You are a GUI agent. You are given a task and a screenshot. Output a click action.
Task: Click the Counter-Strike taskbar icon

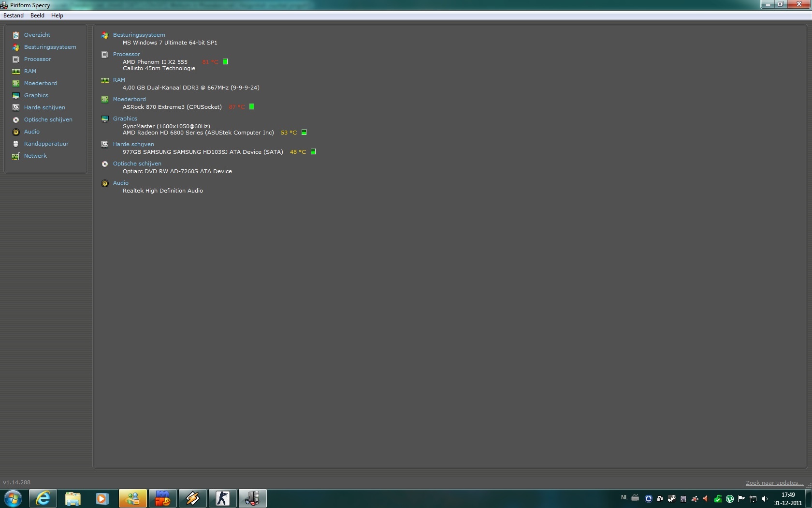(223, 498)
